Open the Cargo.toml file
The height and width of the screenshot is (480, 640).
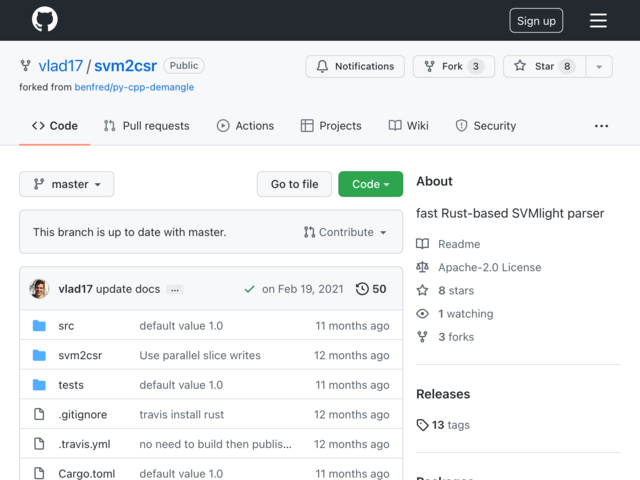tap(87, 473)
